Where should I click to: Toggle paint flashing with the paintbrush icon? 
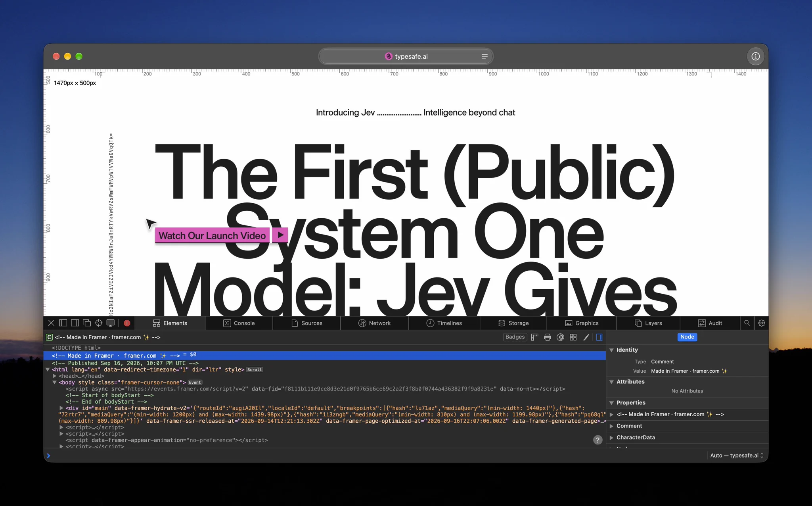click(586, 337)
